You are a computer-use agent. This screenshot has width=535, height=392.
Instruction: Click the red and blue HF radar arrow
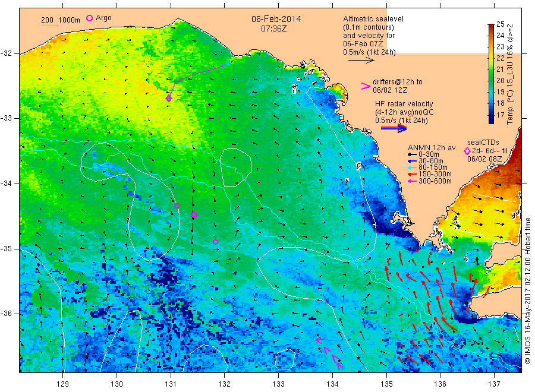coord(394,128)
